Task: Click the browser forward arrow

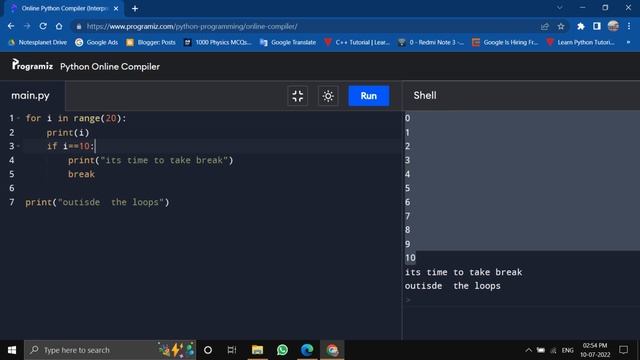Action: coord(27,26)
